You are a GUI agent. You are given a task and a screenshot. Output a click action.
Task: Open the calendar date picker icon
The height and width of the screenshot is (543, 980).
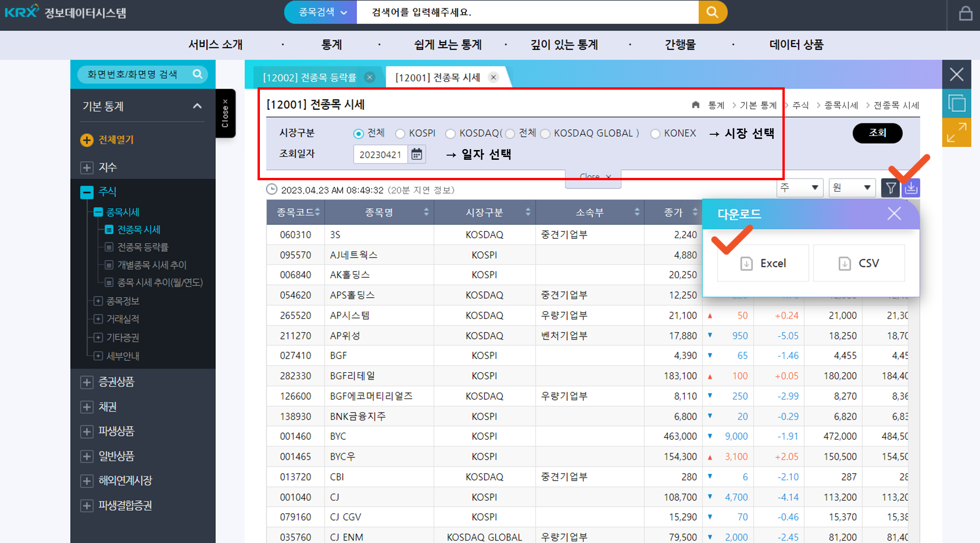tap(417, 154)
